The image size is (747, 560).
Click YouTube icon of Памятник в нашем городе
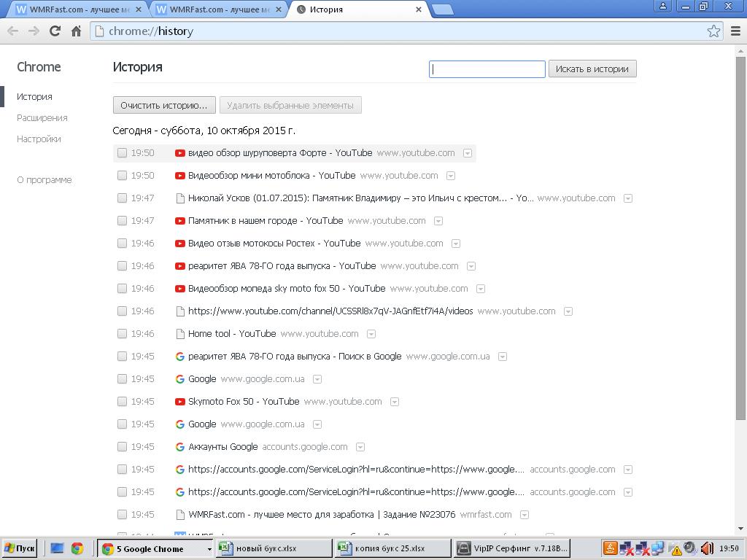click(x=179, y=221)
